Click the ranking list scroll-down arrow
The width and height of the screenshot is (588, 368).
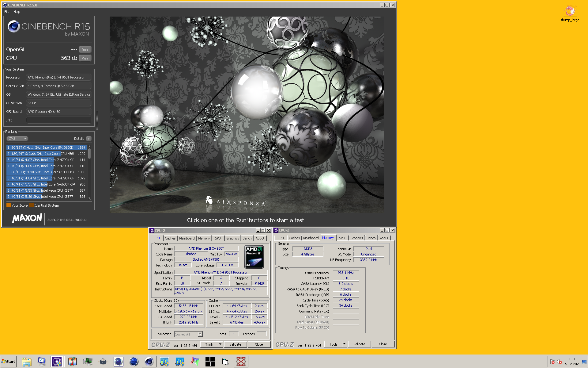(89, 198)
